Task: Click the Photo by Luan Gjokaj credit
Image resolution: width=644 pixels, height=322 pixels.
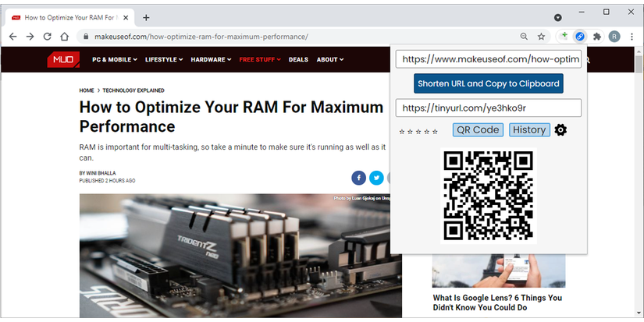Action: pyautogui.click(x=361, y=199)
